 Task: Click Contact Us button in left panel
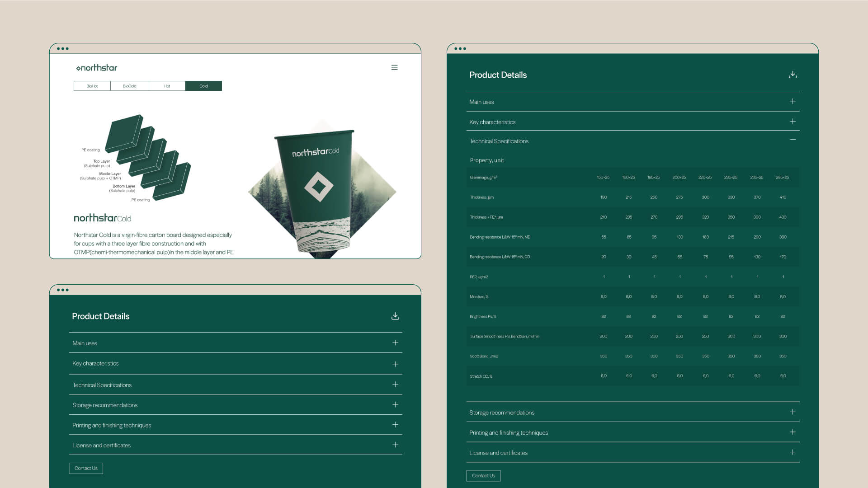click(86, 468)
